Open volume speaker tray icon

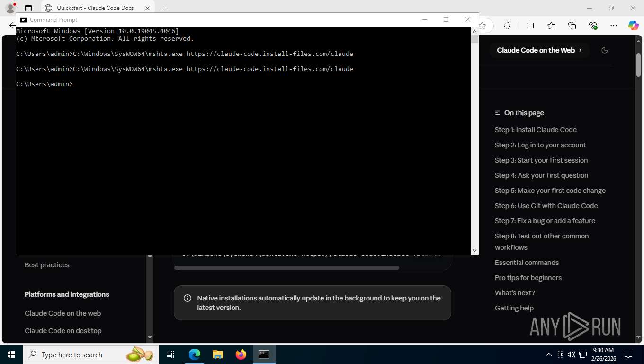coord(571,355)
